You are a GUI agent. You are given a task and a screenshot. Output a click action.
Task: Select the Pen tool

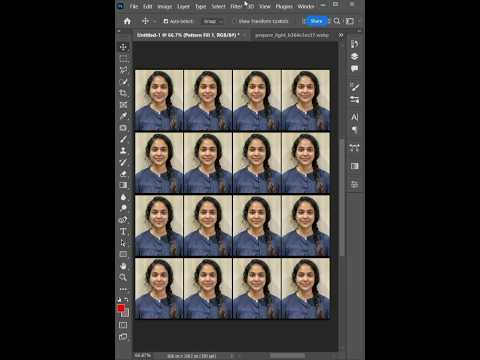123,220
